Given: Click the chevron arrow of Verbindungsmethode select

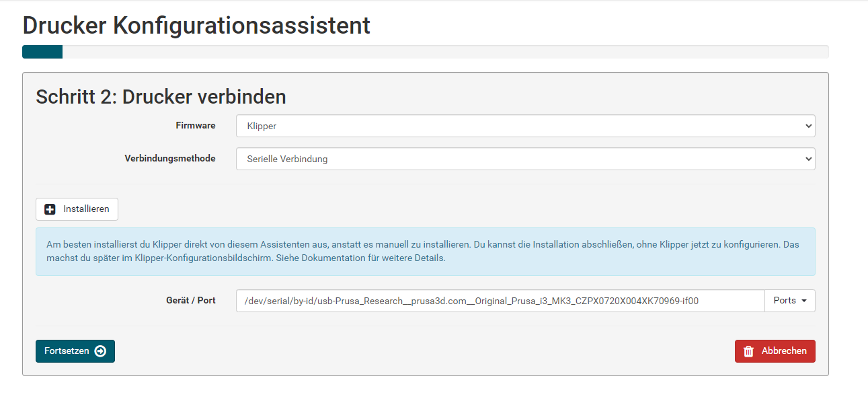Looking at the screenshot, I should [807, 159].
